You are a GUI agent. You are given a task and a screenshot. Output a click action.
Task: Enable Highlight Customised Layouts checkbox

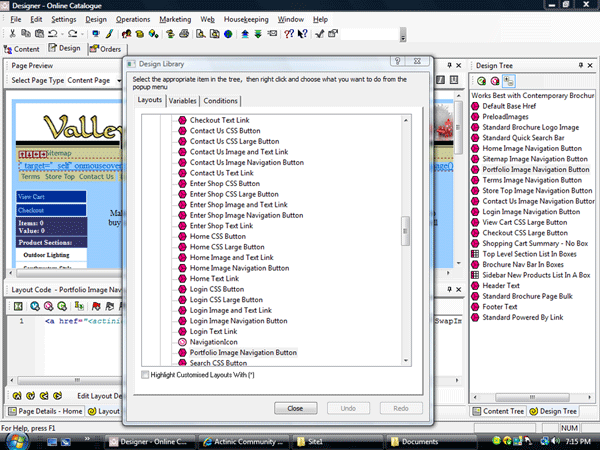146,374
